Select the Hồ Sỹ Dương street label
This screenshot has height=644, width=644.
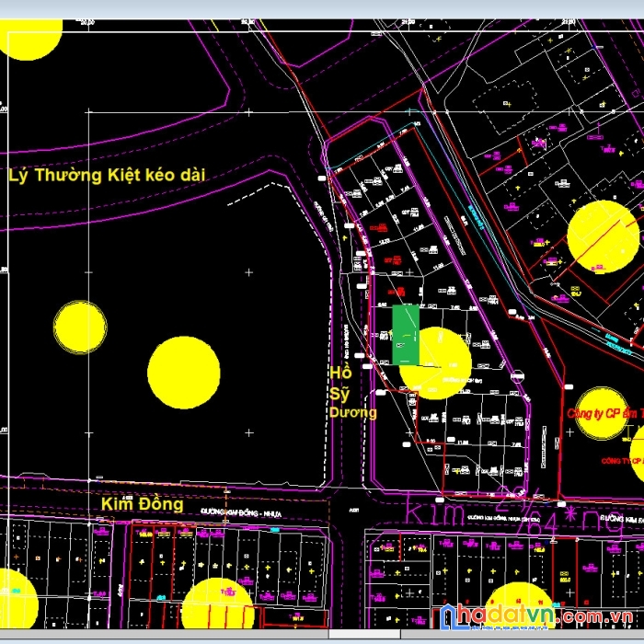352,392
